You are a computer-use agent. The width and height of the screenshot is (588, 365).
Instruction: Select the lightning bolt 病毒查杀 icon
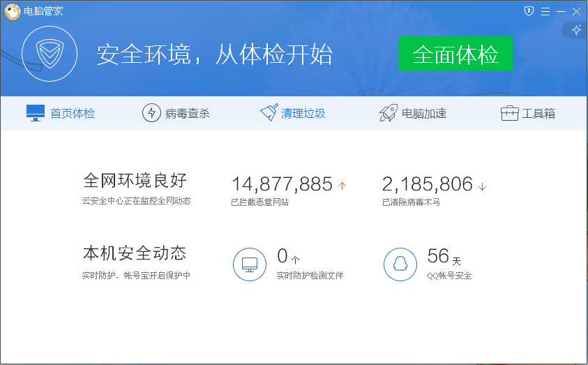click(151, 113)
